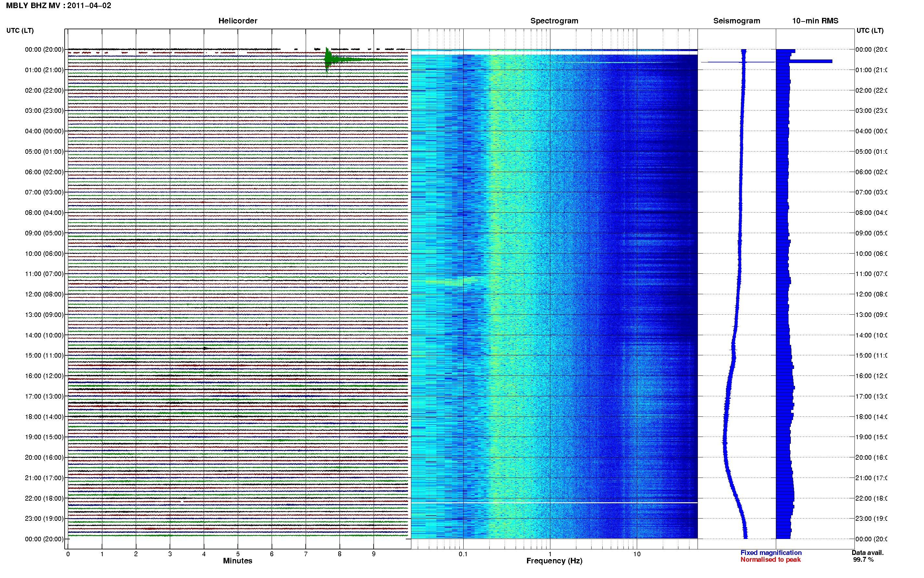The image size is (924, 578).
Task: Select the Spectrogram panel heading
Action: coord(554,21)
